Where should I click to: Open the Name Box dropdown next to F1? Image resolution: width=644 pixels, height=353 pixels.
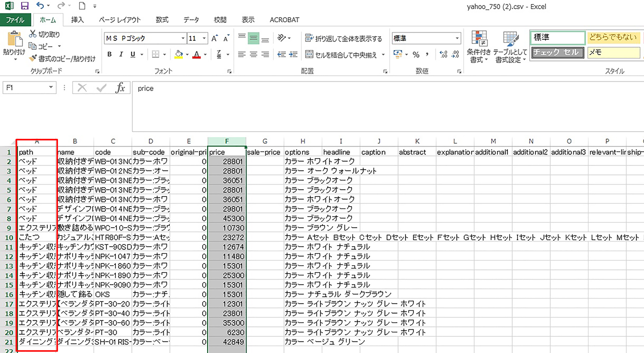click(51, 87)
